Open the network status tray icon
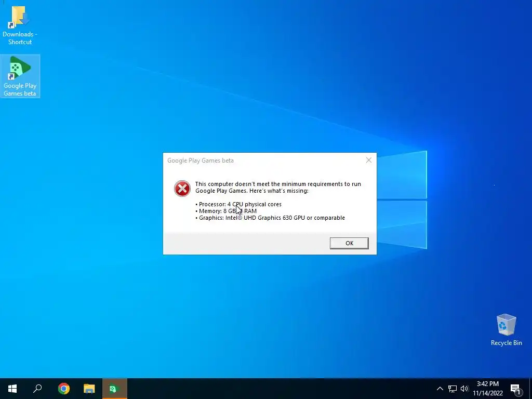 (x=453, y=389)
